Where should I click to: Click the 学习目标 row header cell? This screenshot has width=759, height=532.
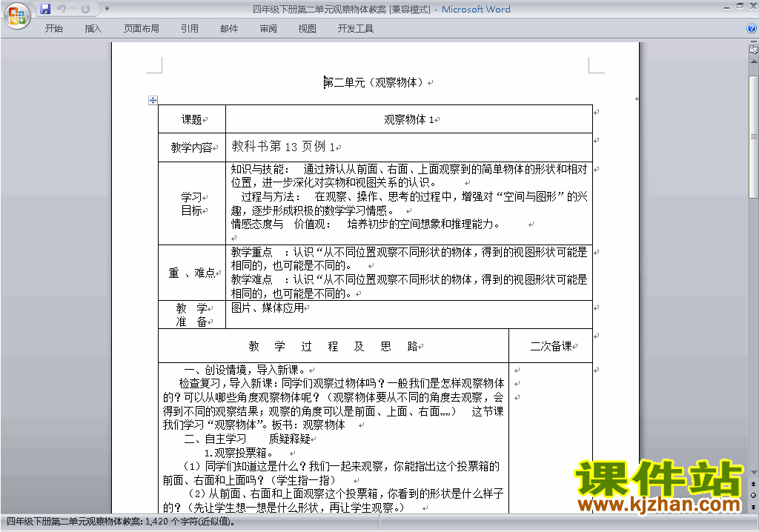(192, 203)
